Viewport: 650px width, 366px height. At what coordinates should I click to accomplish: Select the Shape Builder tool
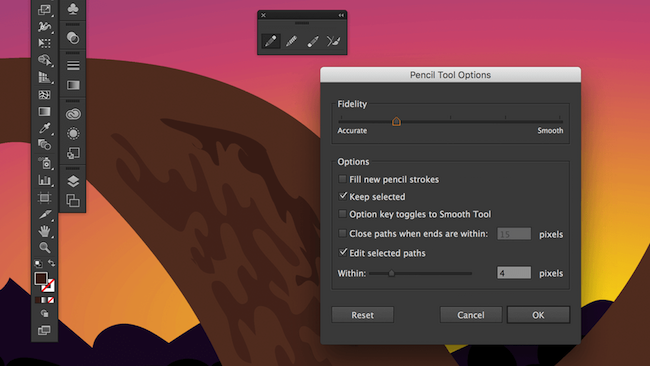[x=44, y=60]
